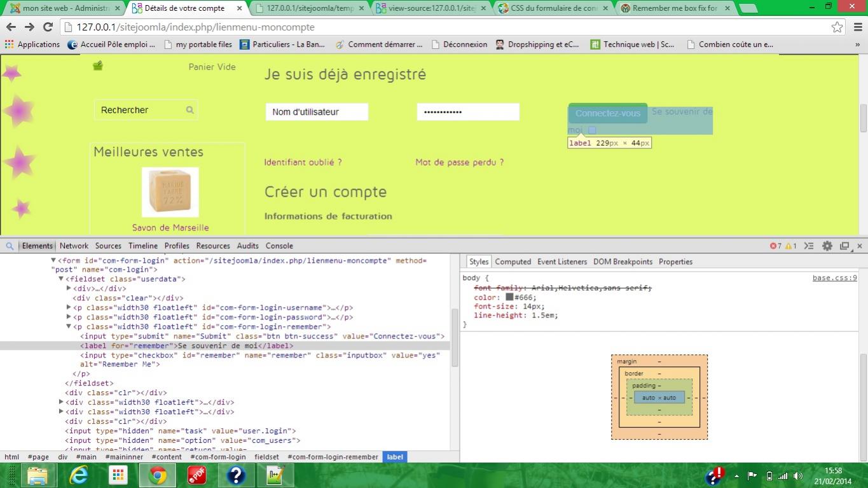This screenshot has height=488, width=868.
Task: Click the password input field
Action: pos(468,112)
